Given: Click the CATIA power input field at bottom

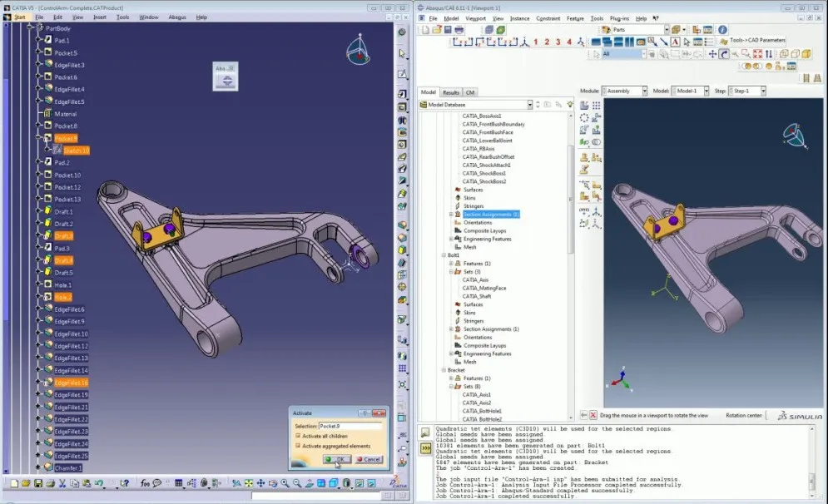Looking at the screenshot, I should 315,496.
